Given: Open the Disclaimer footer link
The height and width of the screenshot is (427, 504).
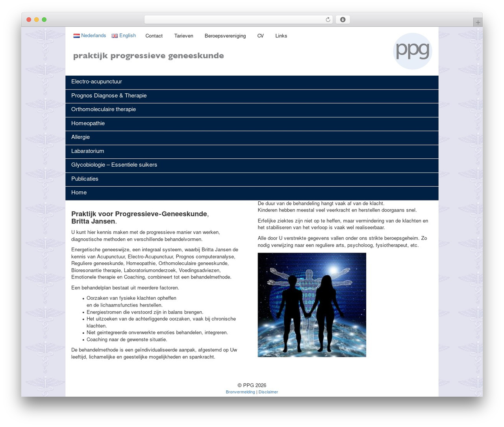Looking at the screenshot, I should click(x=268, y=392).
